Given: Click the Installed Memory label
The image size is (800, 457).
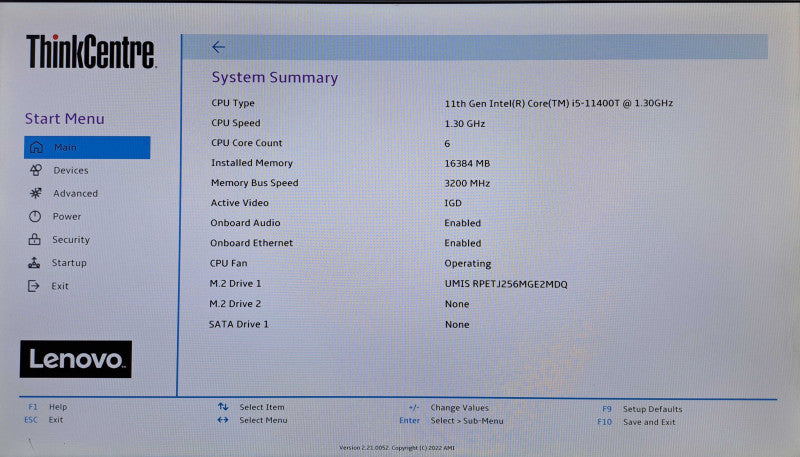Looking at the screenshot, I should pyautogui.click(x=252, y=163).
